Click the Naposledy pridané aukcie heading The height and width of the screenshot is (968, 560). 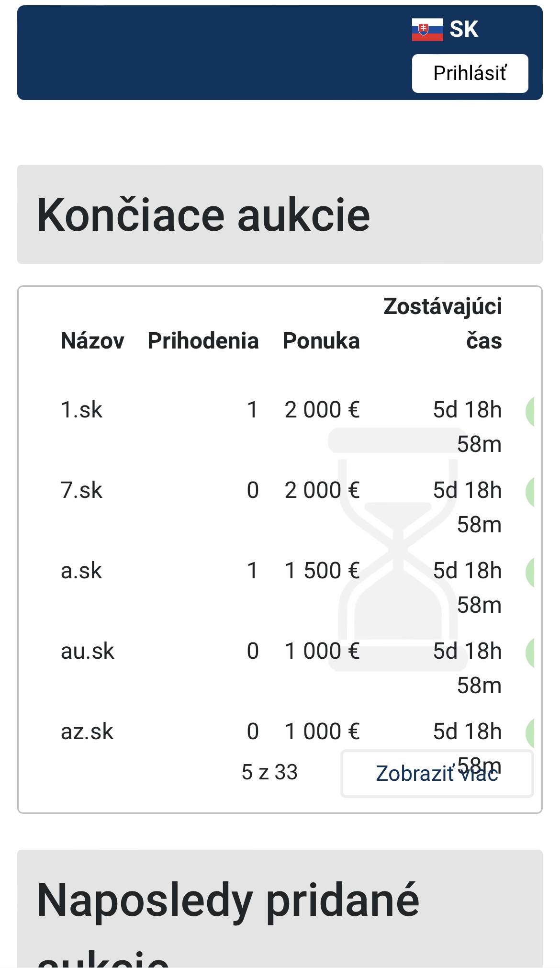tap(228, 901)
